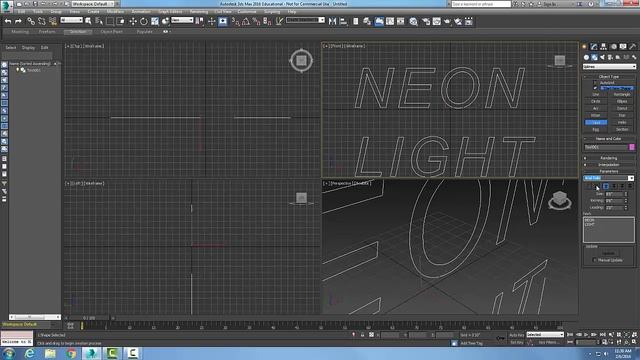Open the Splines category dropdown
This screenshot has height=360, width=640.
[x=609, y=66]
